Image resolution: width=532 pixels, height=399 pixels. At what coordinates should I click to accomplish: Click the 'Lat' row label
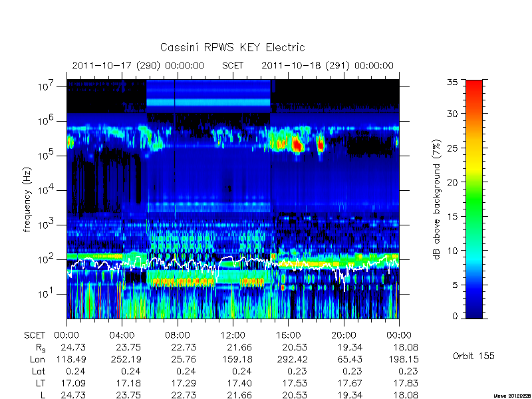39,371
